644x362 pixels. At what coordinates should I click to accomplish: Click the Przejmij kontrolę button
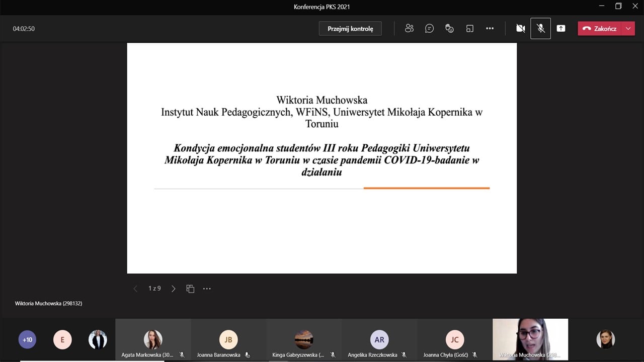(350, 29)
